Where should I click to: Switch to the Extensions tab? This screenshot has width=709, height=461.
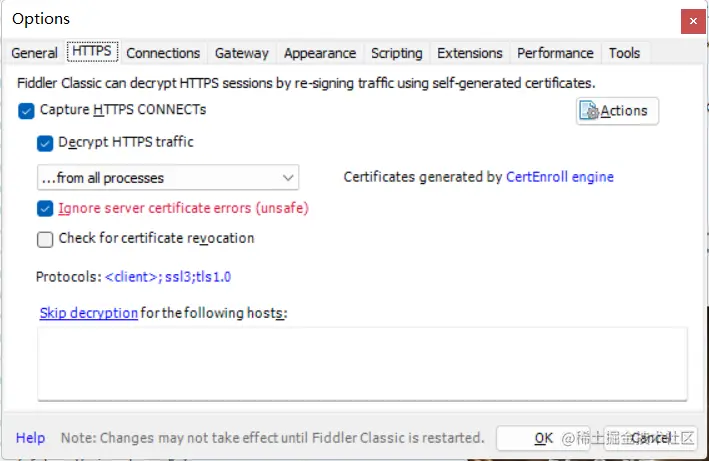tap(469, 53)
